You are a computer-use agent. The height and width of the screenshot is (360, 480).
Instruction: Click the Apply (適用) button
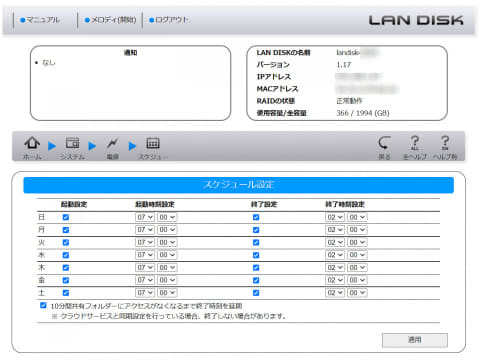click(415, 340)
